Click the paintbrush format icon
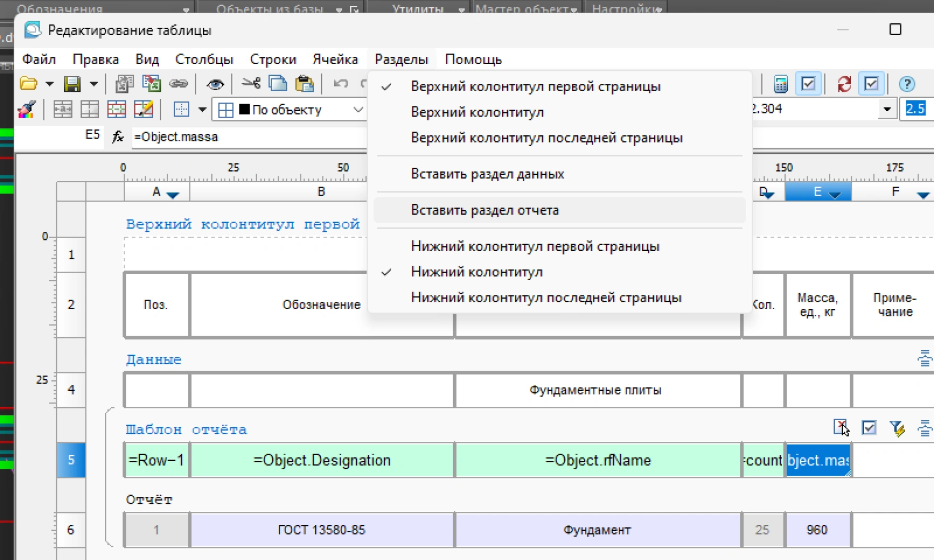The image size is (934, 560). tap(27, 110)
